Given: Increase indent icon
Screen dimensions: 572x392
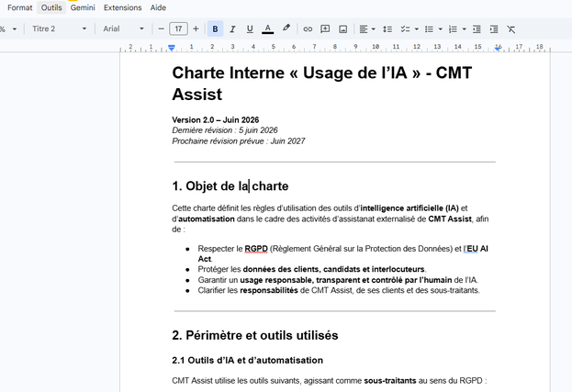Looking at the screenshot, I should click(x=494, y=29).
